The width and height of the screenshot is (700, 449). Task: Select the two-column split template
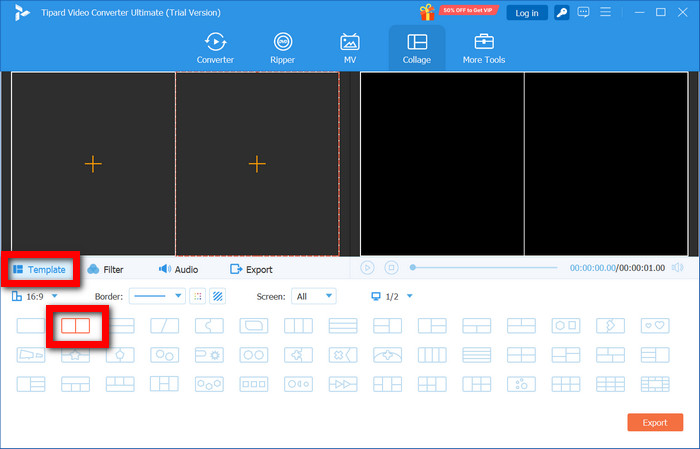(76, 326)
